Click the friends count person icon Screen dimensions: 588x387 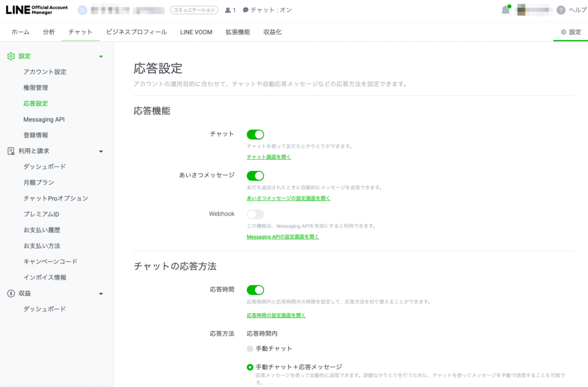click(x=227, y=10)
